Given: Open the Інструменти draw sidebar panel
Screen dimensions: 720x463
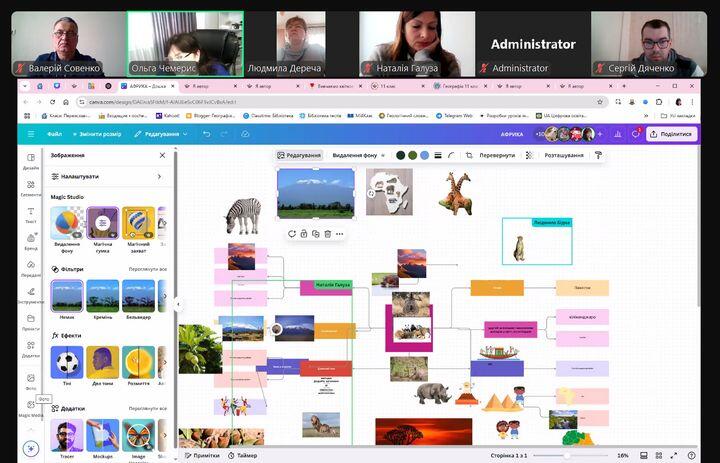Looking at the screenshot, I should coord(31,295).
